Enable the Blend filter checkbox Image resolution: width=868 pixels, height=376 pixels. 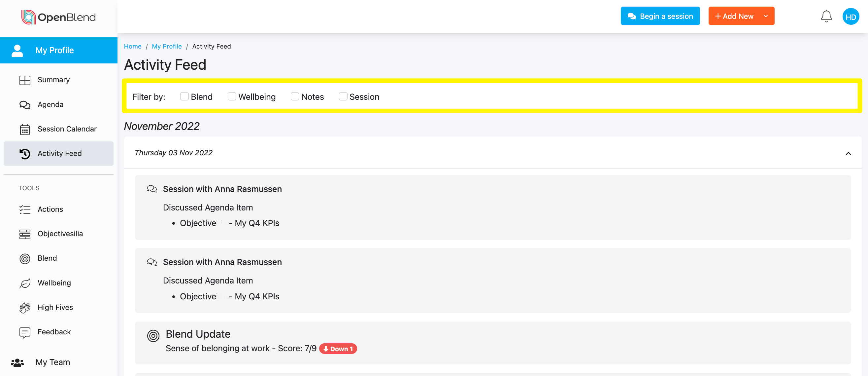184,96
